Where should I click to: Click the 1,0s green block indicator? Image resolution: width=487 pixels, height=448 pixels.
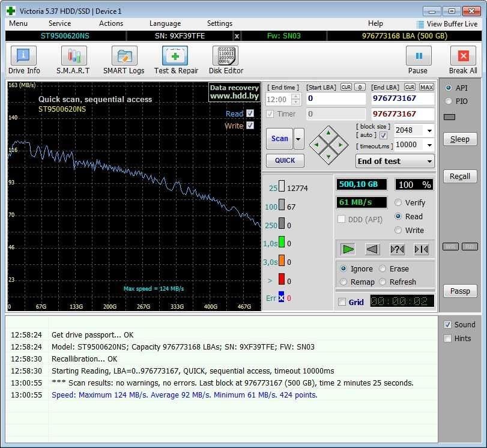click(282, 241)
